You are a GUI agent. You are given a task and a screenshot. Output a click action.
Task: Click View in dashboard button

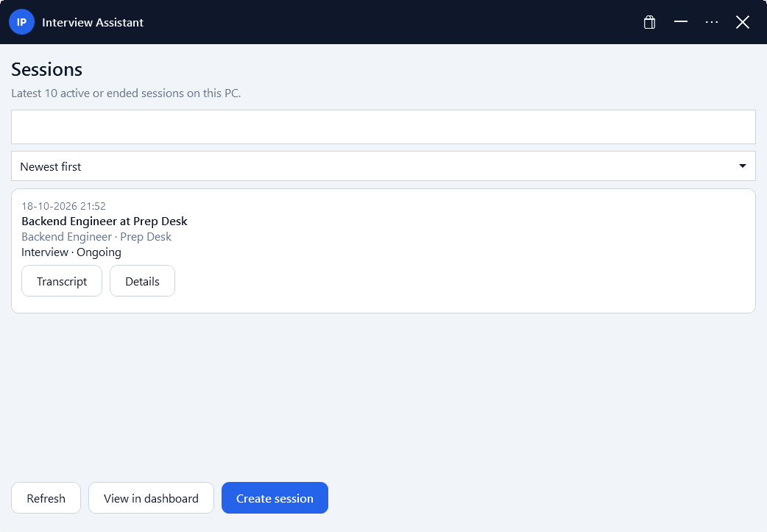(151, 498)
